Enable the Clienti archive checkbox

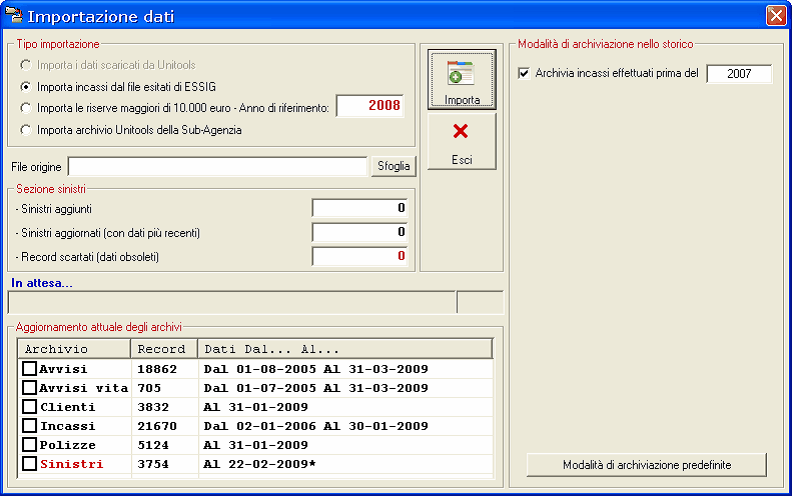30,407
